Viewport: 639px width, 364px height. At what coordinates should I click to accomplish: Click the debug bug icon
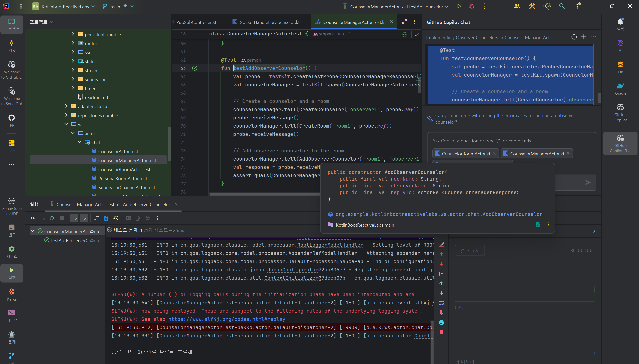(x=471, y=6)
